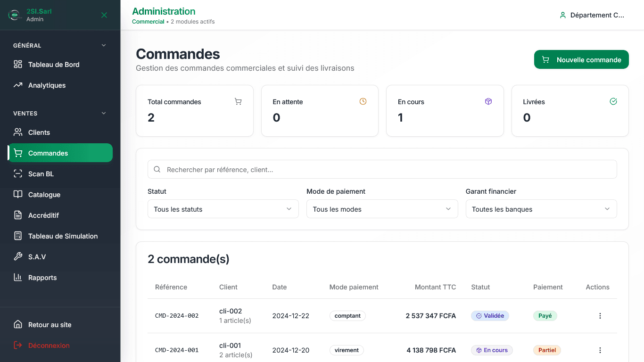The height and width of the screenshot is (362, 644).
Task: Click the comptant payment badge
Action: click(347, 316)
